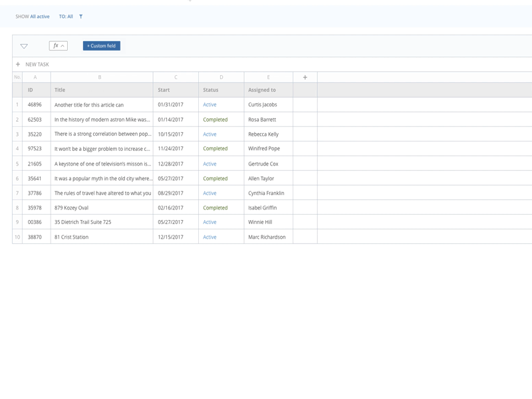Select assignee Cynthia Franklin

tap(266, 193)
